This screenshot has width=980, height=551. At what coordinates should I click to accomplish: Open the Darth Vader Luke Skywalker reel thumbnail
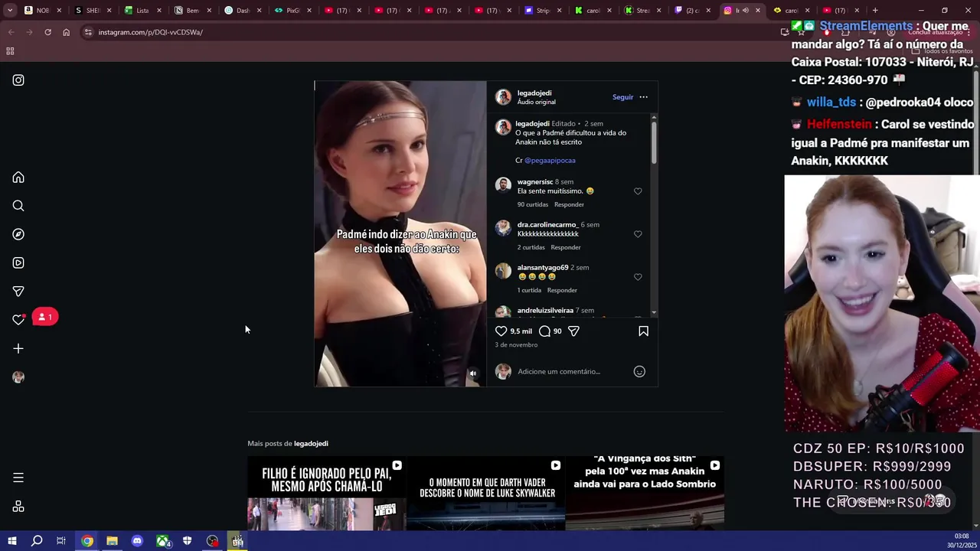click(486, 494)
